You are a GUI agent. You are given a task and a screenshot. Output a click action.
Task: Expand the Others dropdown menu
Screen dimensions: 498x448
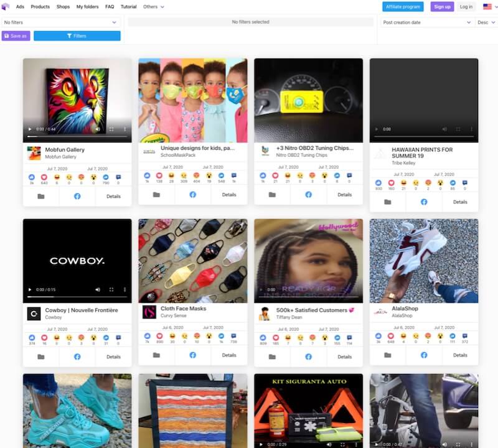[153, 7]
